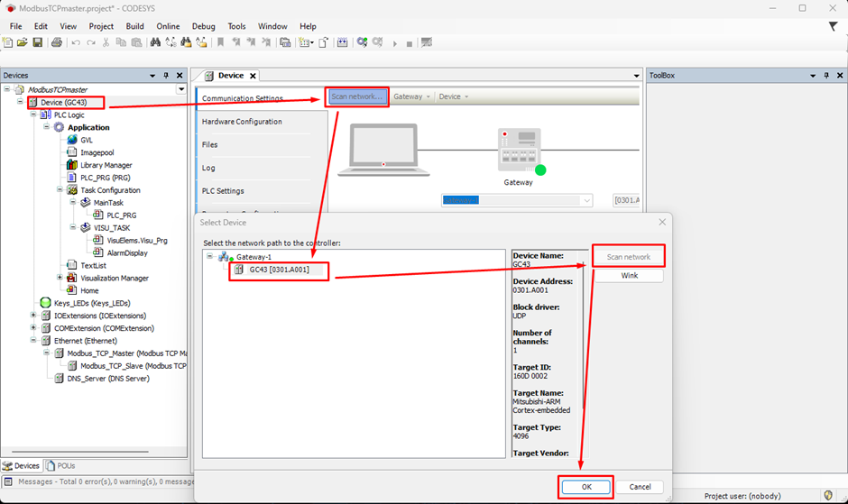Click the Cancel button
The height and width of the screenshot is (504, 848).
640,487
